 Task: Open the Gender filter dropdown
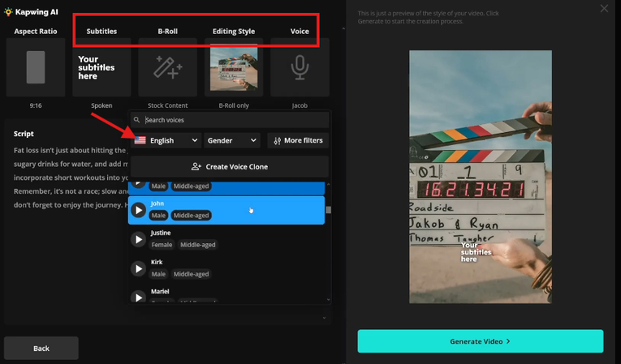click(x=232, y=140)
